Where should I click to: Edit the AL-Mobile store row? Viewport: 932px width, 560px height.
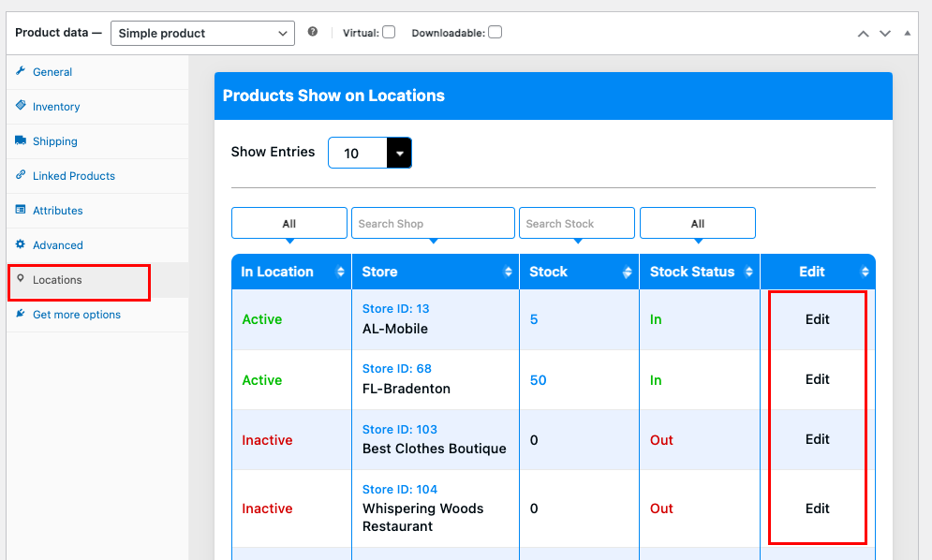pos(818,319)
